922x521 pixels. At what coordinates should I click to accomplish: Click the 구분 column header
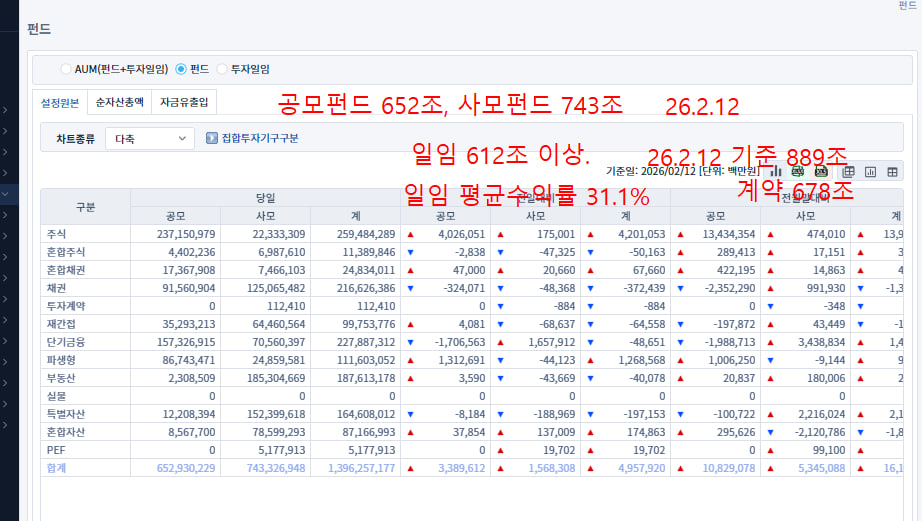click(85, 207)
